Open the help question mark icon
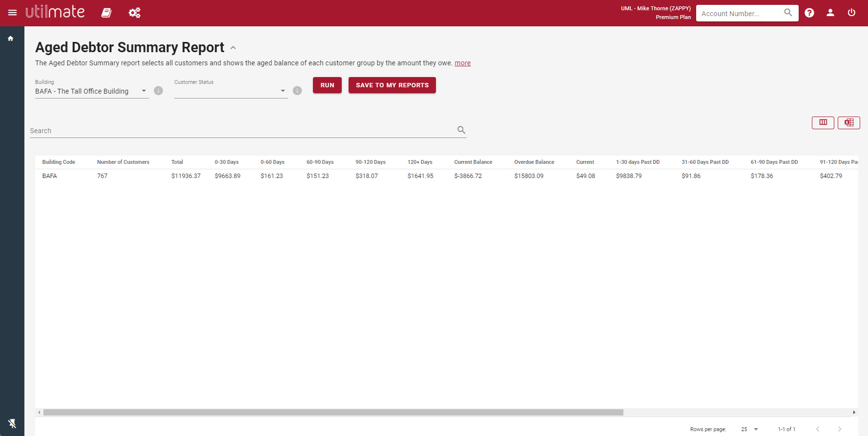 coord(809,13)
